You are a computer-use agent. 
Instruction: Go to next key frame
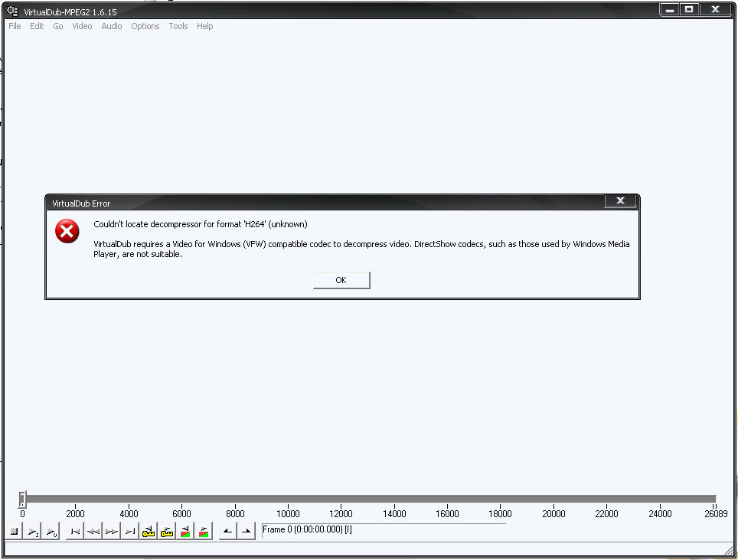167,532
